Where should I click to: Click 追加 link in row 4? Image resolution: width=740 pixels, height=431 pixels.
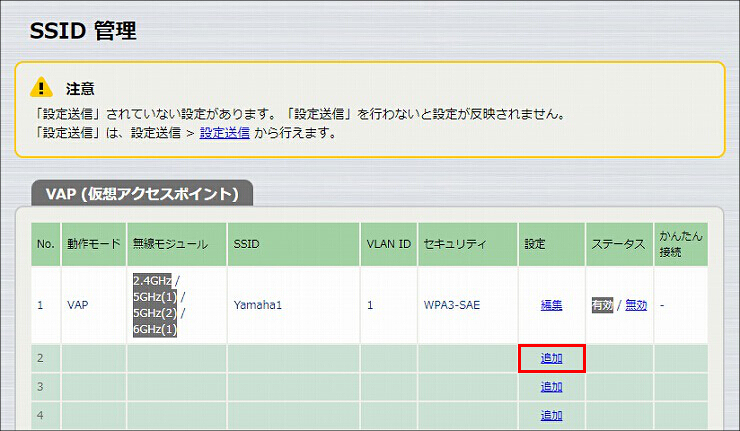point(551,415)
